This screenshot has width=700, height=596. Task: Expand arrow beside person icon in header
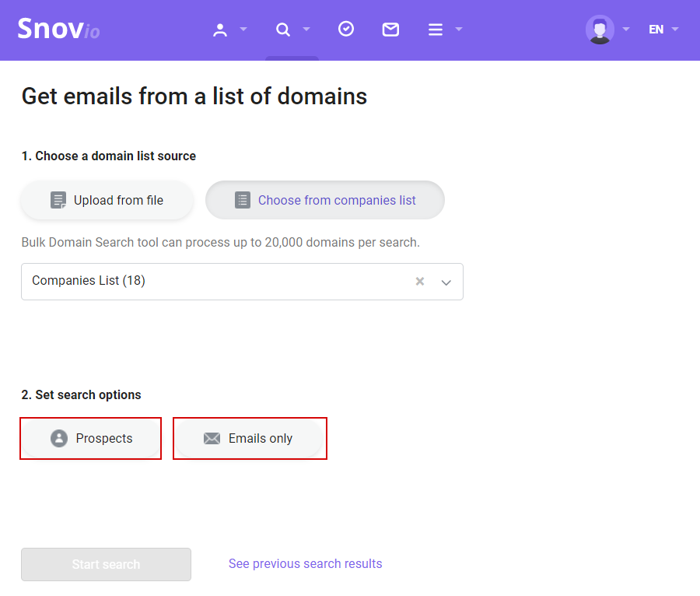(x=243, y=30)
